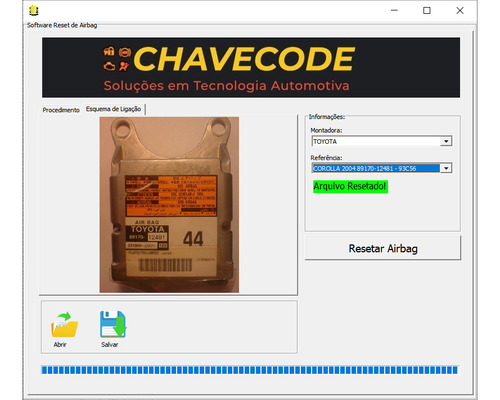Click the Salvar text label
This screenshot has height=400, width=500.
point(110,345)
